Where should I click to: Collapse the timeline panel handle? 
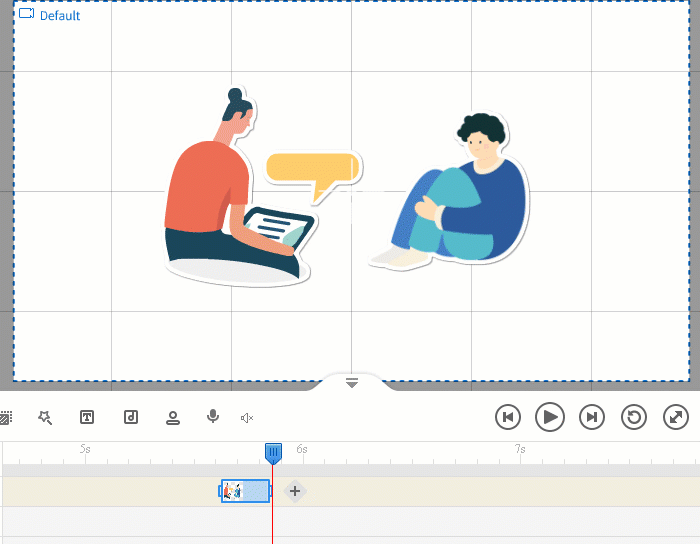tap(352, 383)
